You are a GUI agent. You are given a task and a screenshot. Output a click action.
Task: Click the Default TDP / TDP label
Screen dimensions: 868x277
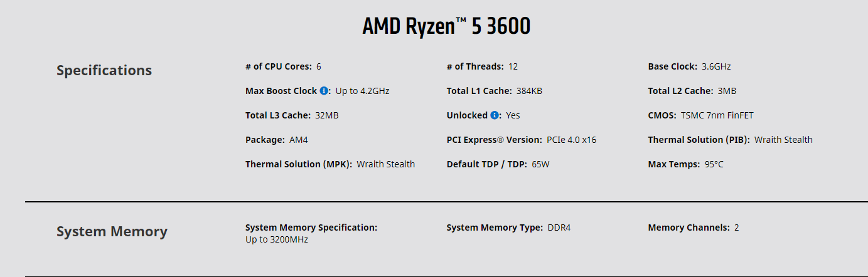(x=486, y=164)
